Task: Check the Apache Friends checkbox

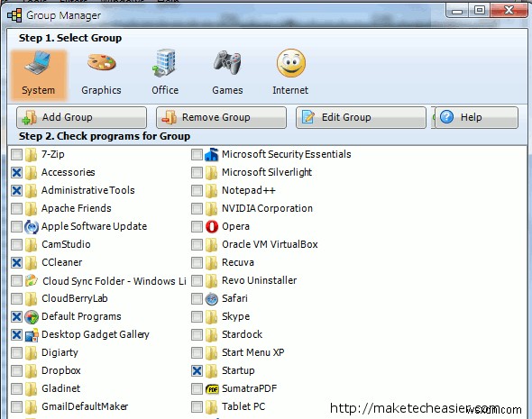Action: 16,208
